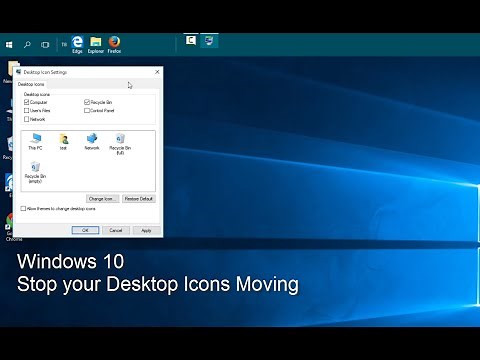Viewport: 480px width, 360px height.
Task: Uncheck the Recycle Bin checkbox
Action: pos(87,102)
